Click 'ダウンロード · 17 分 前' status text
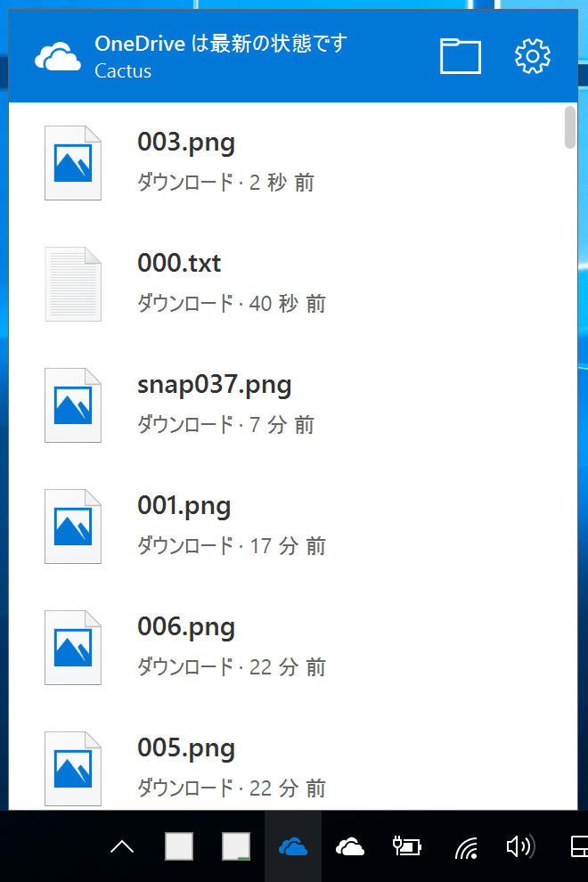The width and height of the screenshot is (588, 882). [232, 545]
